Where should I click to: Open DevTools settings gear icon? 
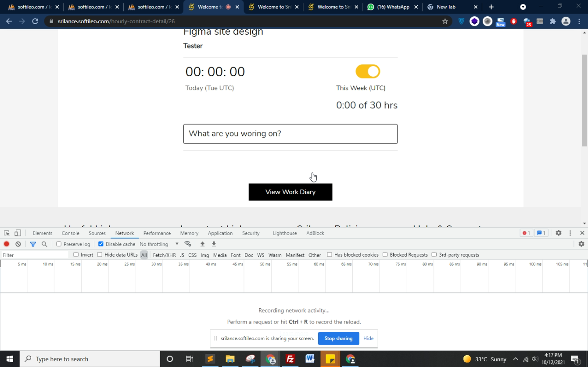coord(558,233)
